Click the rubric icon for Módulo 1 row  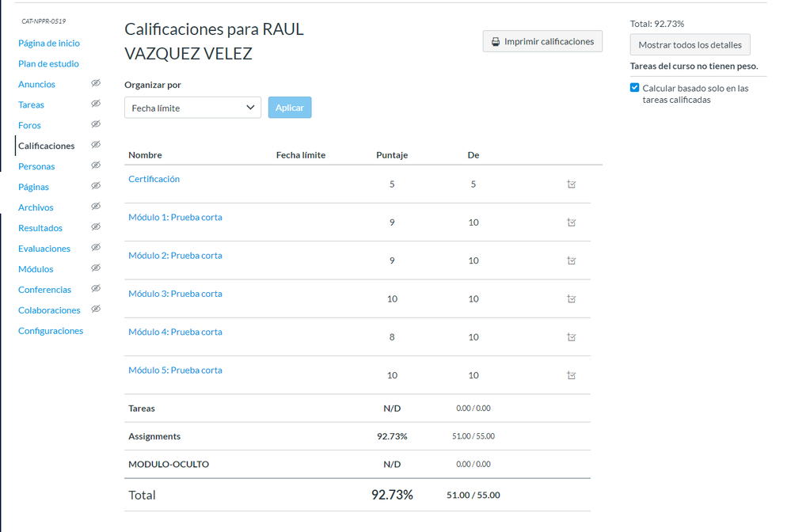coord(572,222)
